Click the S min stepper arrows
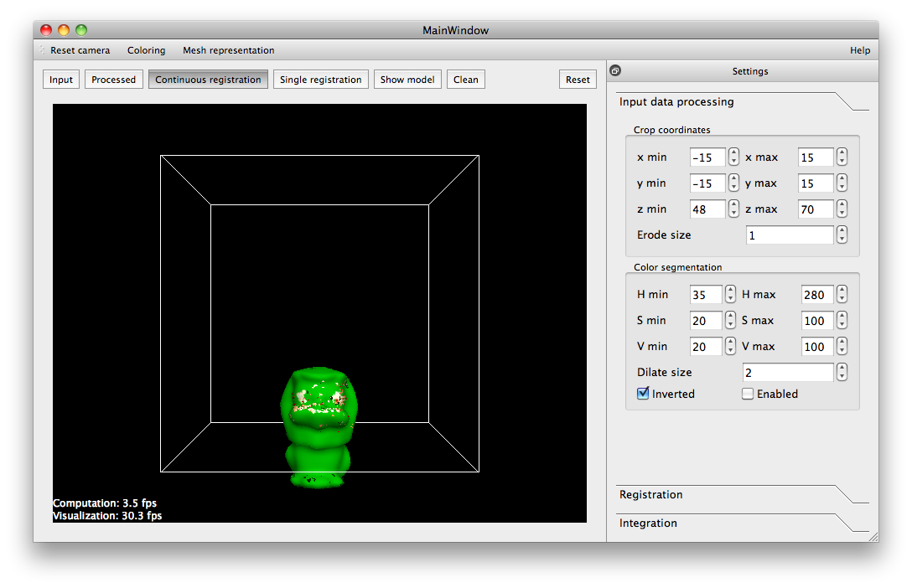912x588 pixels. (731, 320)
